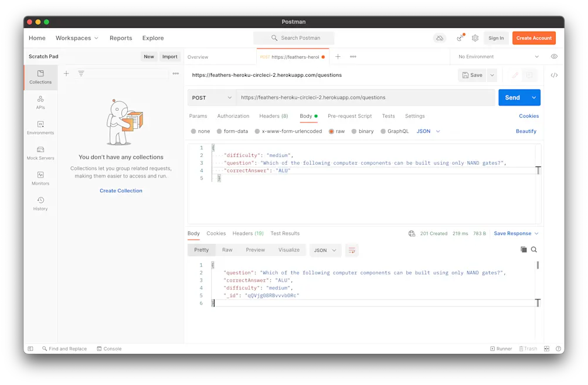Screen dimensions: 588x385
Task: Click the edit pencil icon beside Save
Action: point(515,75)
